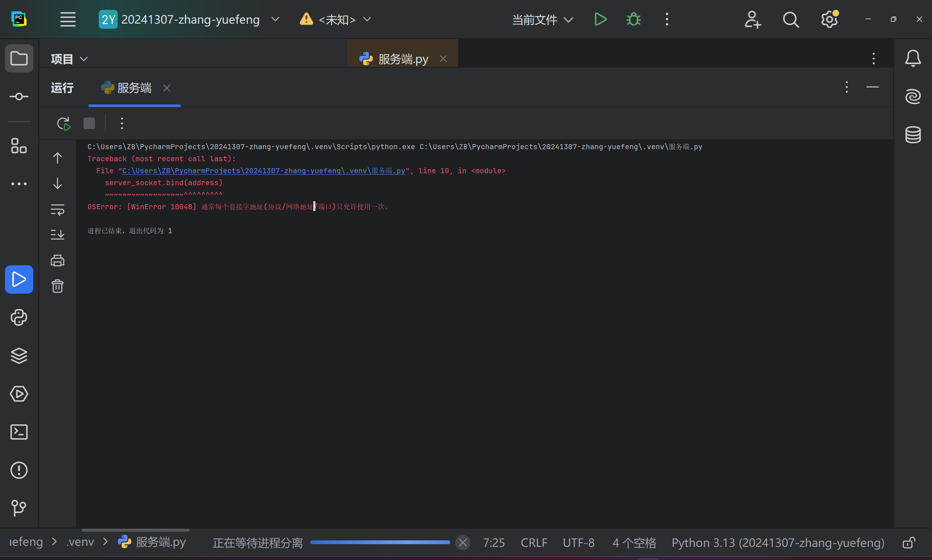Toggle the Project folder tool window
932x560 pixels.
pos(19,59)
